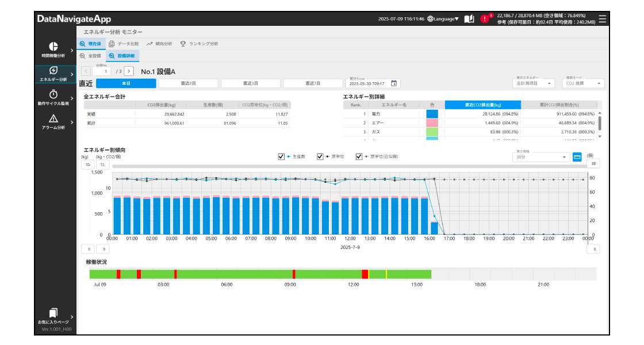Viewport: 644px width, 345px height.
Task: Disable the 原単位(近似線) checkbox
Action: tap(359, 156)
